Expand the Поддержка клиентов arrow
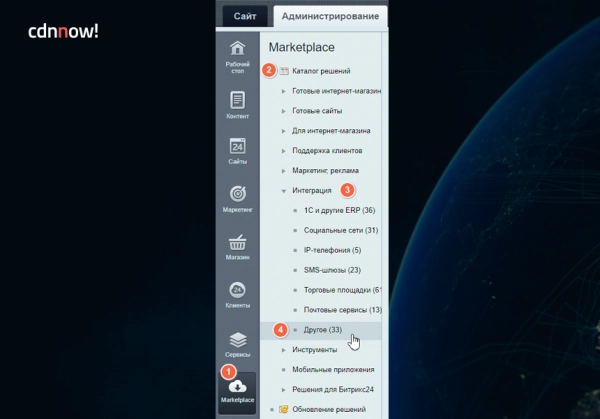Screen dimensions: 600x419 (284, 151)
